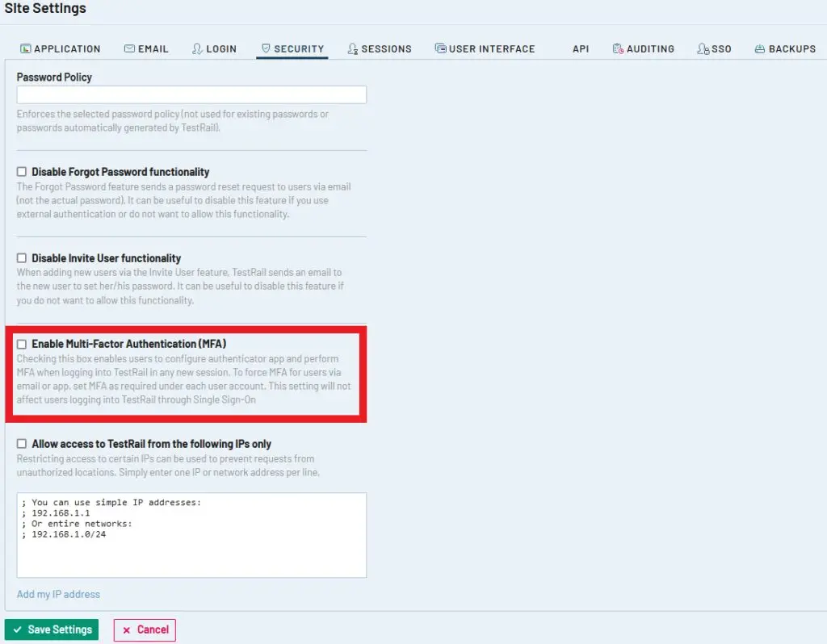Click the User Interface window icon
The width and height of the screenshot is (827, 644).
440,48
